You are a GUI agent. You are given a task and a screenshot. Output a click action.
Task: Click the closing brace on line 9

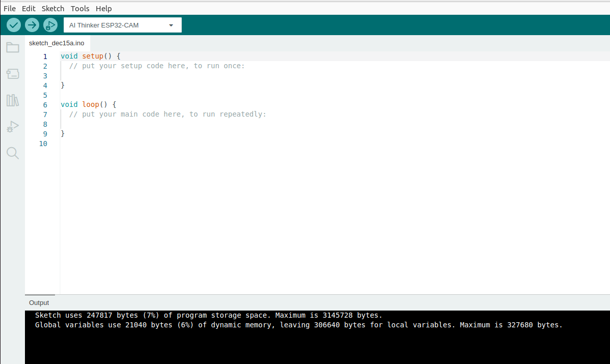(63, 133)
